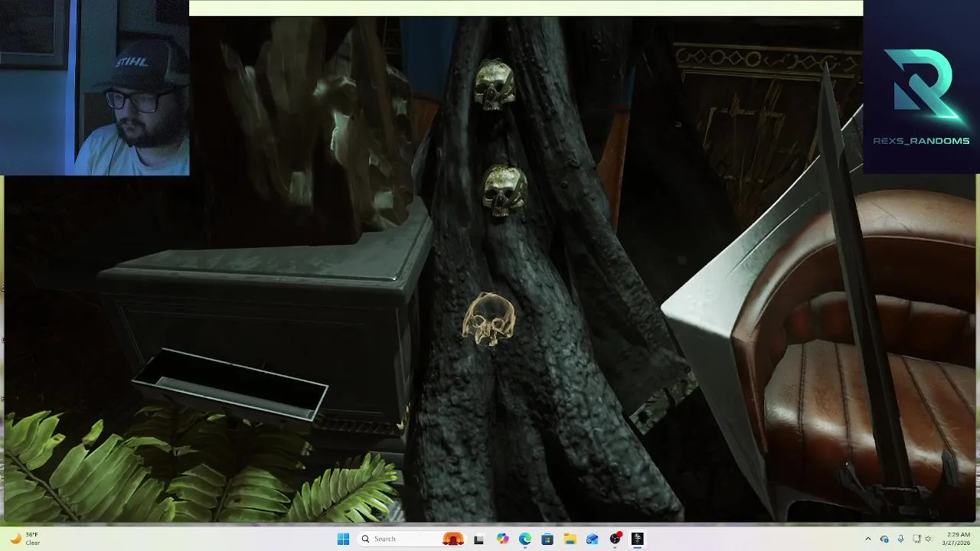Click the microphone tray icon
The height and width of the screenshot is (551, 980).
point(900,539)
